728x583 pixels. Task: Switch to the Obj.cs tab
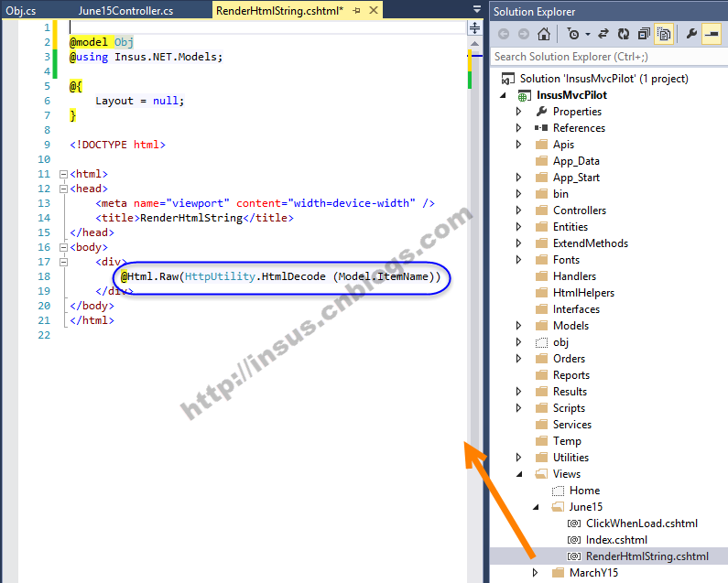pos(20,10)
